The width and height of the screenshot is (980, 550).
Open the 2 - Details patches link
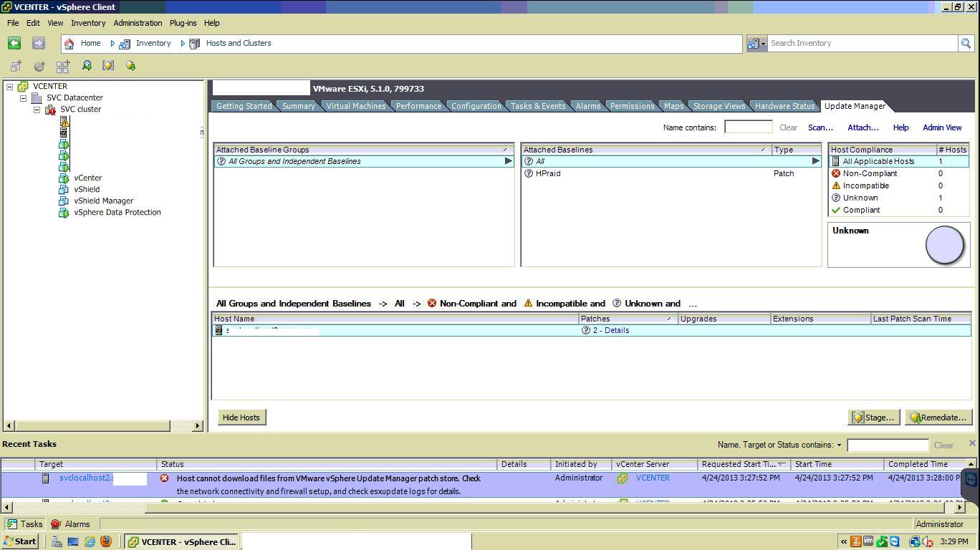click(611, 330)
